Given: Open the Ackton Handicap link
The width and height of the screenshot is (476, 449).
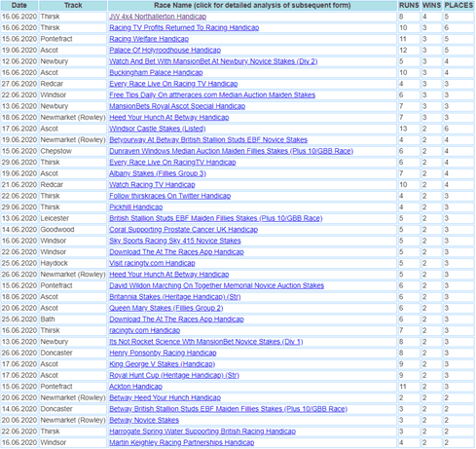Looking at the screenshot, I should pos(135,387).
